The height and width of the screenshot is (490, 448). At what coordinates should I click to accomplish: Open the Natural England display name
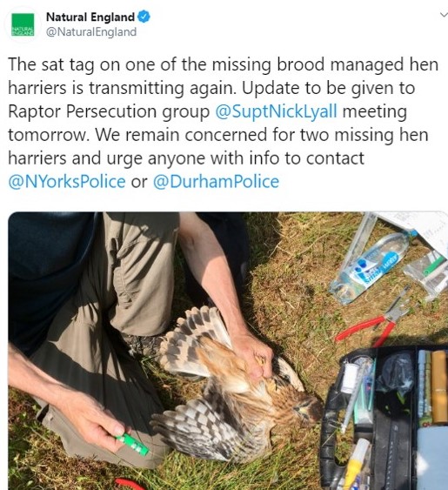90,17
